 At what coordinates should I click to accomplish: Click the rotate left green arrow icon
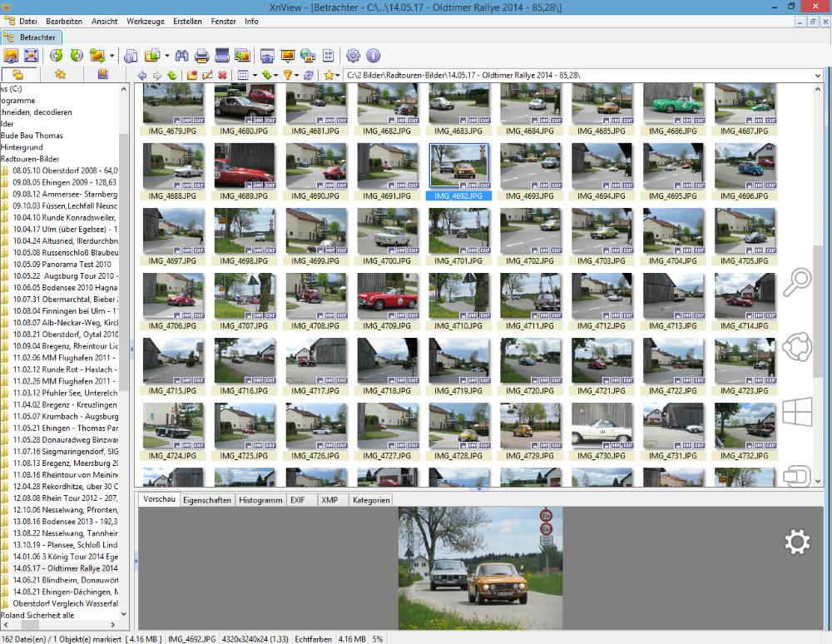coord(57,56)
